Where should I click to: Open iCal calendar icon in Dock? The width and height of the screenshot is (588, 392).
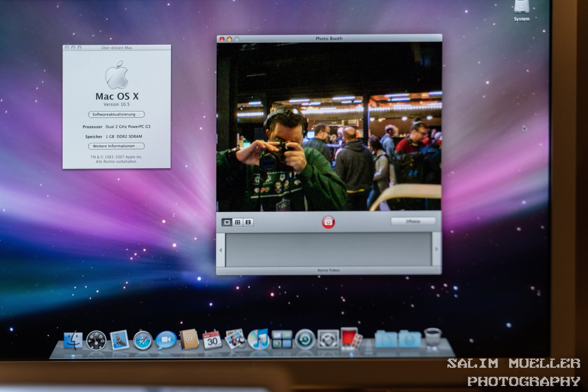(212, 340)
